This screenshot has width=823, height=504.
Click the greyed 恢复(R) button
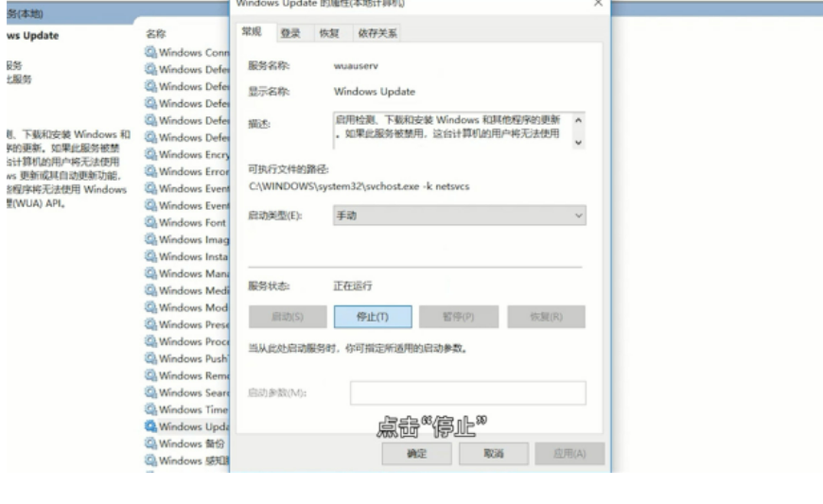point(546,317)
